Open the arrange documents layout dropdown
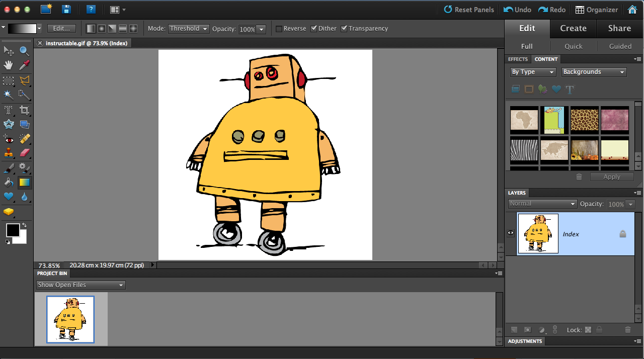The image size is (644, 359). (118, 10)
